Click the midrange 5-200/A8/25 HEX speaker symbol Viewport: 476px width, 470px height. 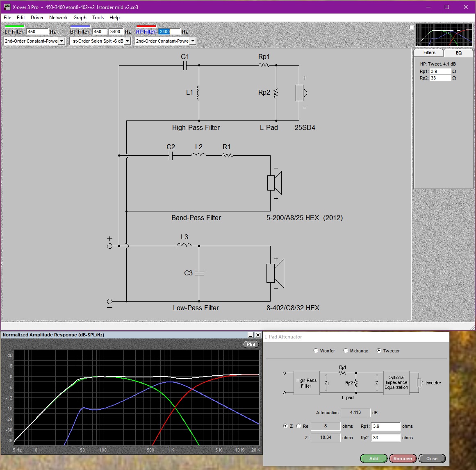tap(274, 183)
